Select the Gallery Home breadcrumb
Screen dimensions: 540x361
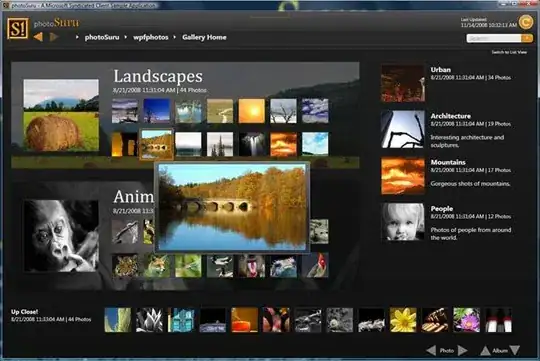point(204,37)
